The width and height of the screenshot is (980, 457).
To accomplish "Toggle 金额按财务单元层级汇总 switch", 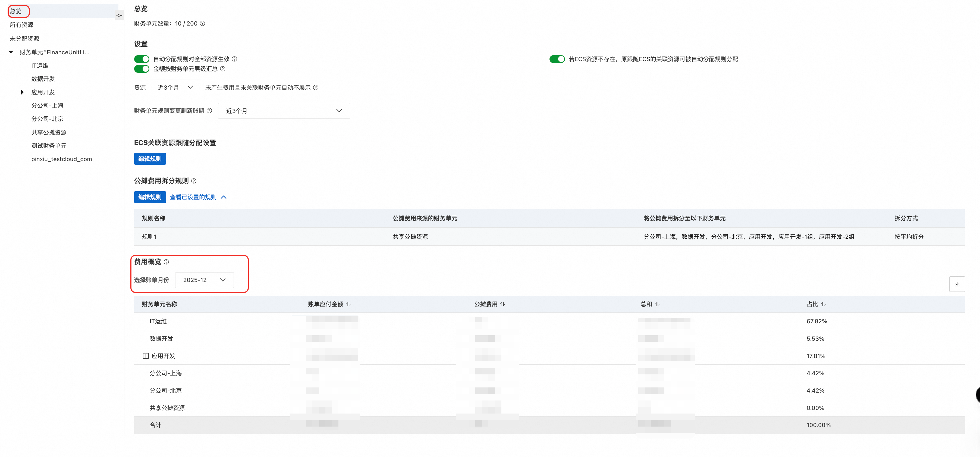I will (x=142, y=69).
